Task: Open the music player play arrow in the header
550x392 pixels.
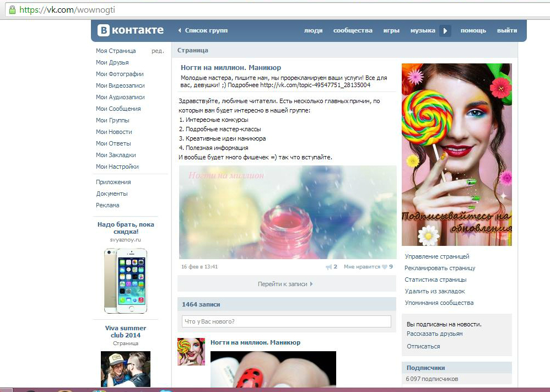Action: pos(445,30)
